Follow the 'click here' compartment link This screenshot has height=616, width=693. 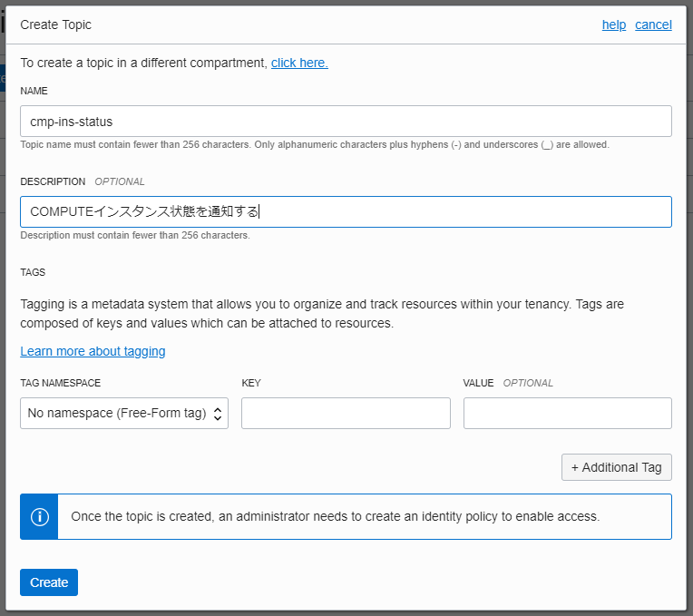(x=299, y=64)
